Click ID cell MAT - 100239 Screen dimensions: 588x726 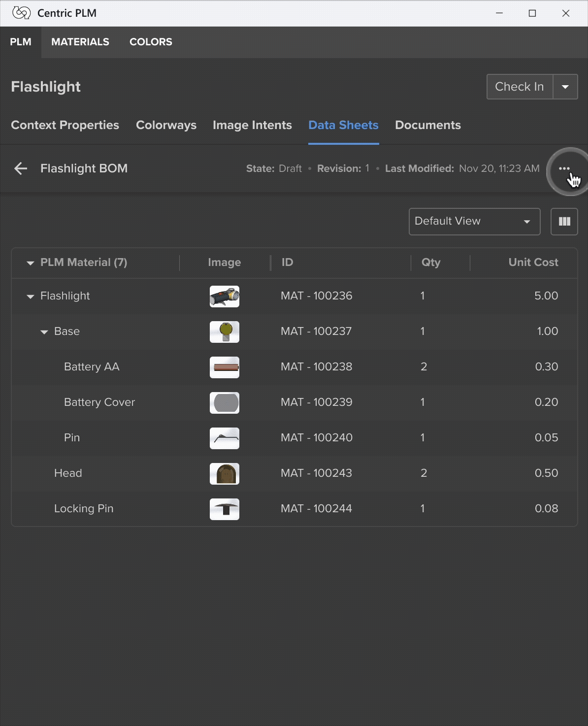tap(317, 402)
